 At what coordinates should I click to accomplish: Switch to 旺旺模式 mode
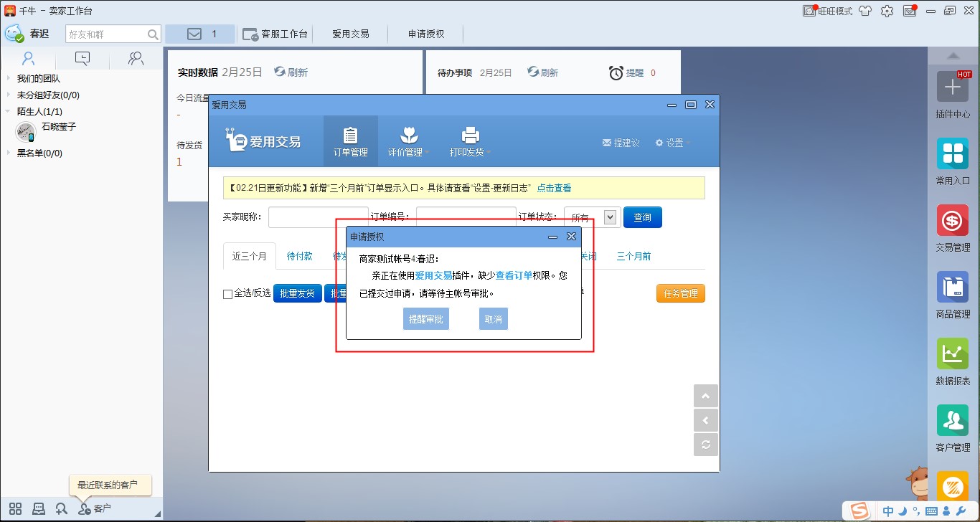tap(829, 11)
